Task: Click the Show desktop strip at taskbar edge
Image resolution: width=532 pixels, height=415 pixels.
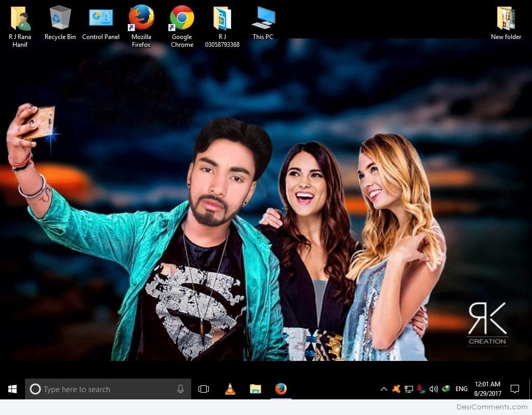Action: click(x=530, y=389)
